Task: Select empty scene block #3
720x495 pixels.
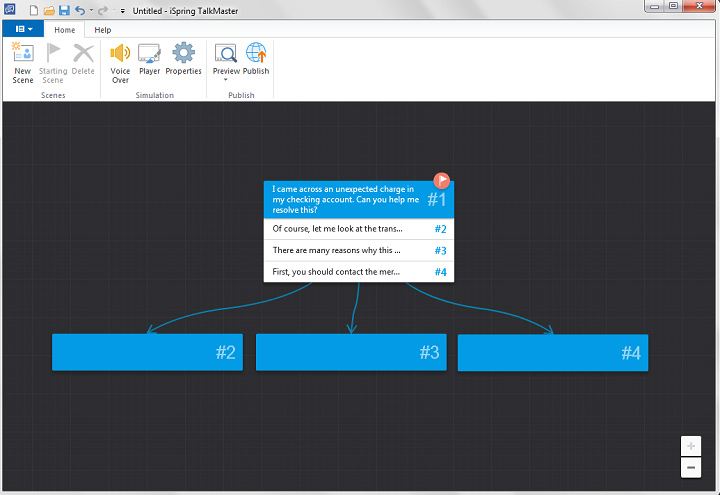Action: tap(351, 352)
